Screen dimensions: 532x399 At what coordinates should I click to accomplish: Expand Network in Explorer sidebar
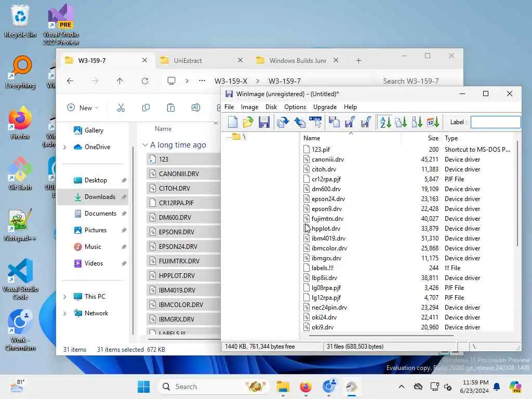pyautogui.click(x=64, y=313)
